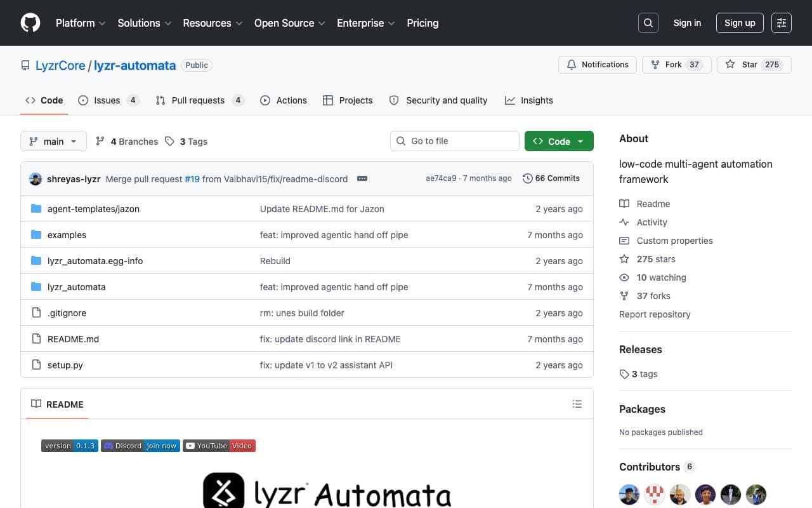View 275 stars in About

(x=648, y=259)
